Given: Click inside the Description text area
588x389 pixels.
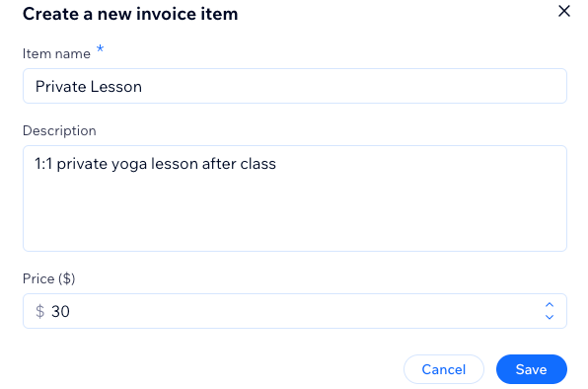Looking at the screenshot, I should pyautogui.click(x=295, y=198).
